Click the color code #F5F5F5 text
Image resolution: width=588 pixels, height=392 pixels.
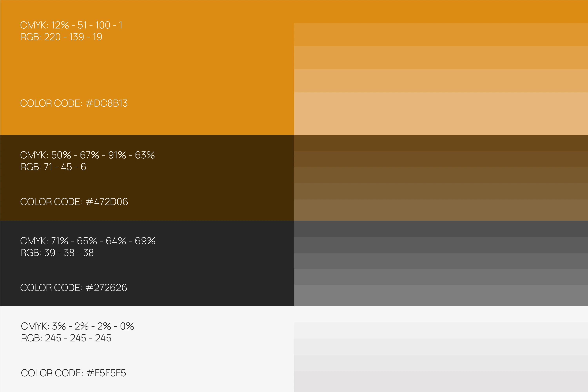point(73,373)
